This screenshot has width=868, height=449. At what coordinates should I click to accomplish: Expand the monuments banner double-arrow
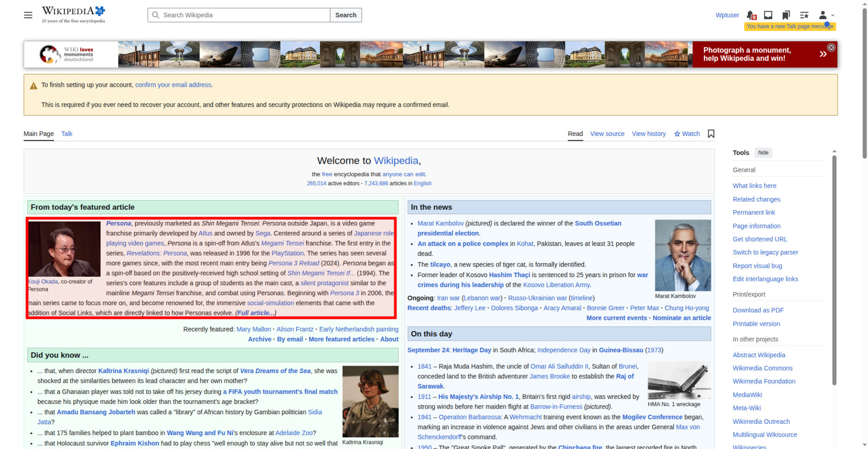[823, 54]
